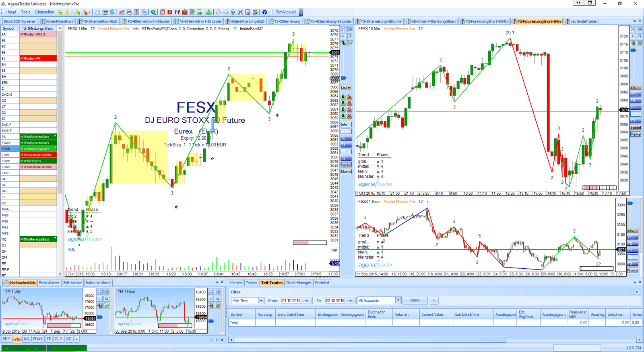Click the green globe search icon in toolbar
The image size is (644, 352).
[x=153, y=12]
